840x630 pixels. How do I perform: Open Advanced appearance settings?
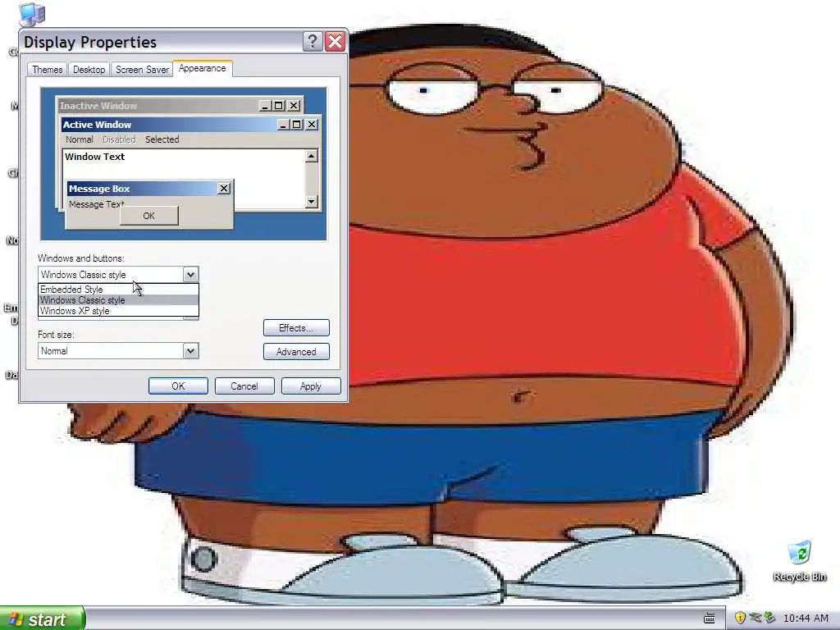coord(296,352)
